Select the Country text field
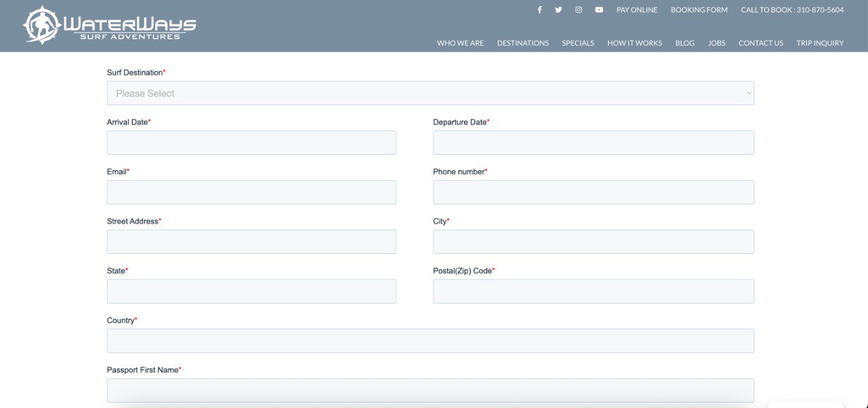Image resolution: width=868 pixels, height=408 pixels. 430,341
